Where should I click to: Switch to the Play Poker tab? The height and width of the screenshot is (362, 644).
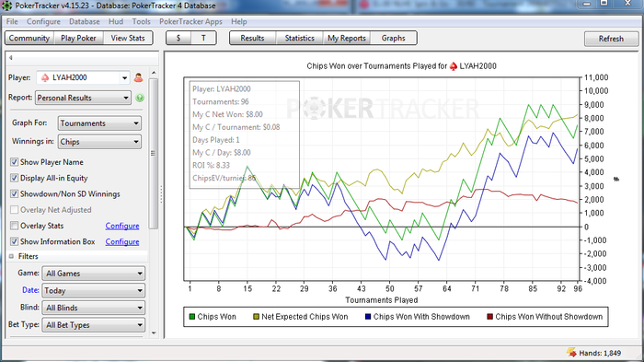tap(78, 39)
